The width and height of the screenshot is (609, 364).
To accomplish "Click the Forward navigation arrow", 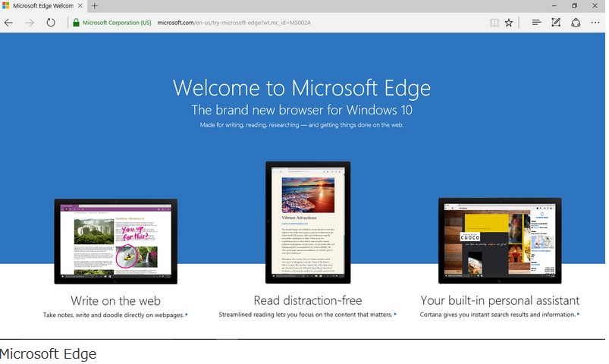I will point(30,23).
